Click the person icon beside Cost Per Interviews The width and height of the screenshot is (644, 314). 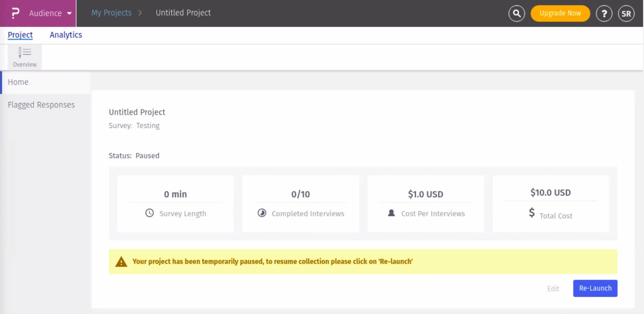point(391,213)
